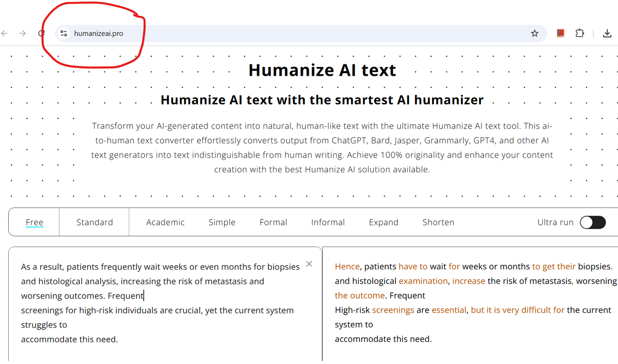The height and width of the screenshot is (364, 618).
Task: Select the Free mode tab
Action: [x=35, y=222]
